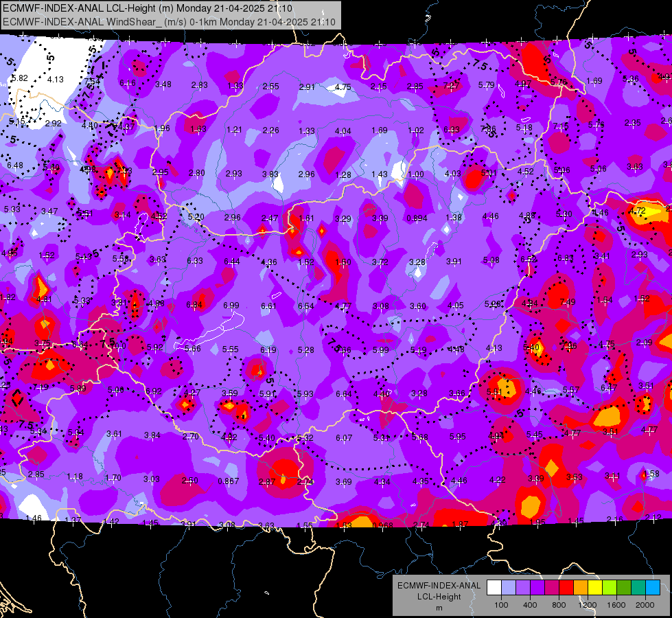
Task: Click the wind shear value 5.79
Action: (487, 85)
